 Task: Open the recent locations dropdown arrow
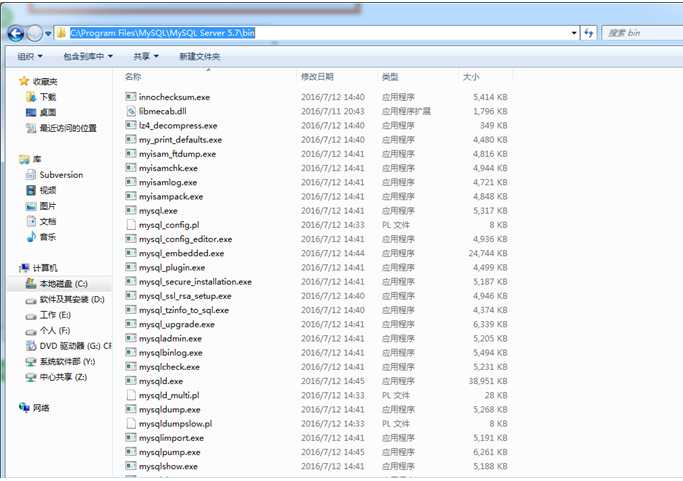[48, 33]
